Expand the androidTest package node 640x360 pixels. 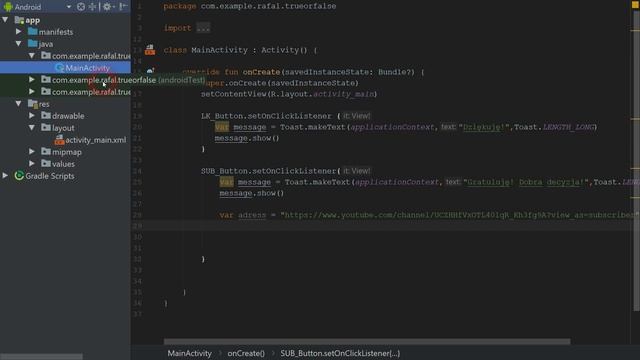coord(31,80)
